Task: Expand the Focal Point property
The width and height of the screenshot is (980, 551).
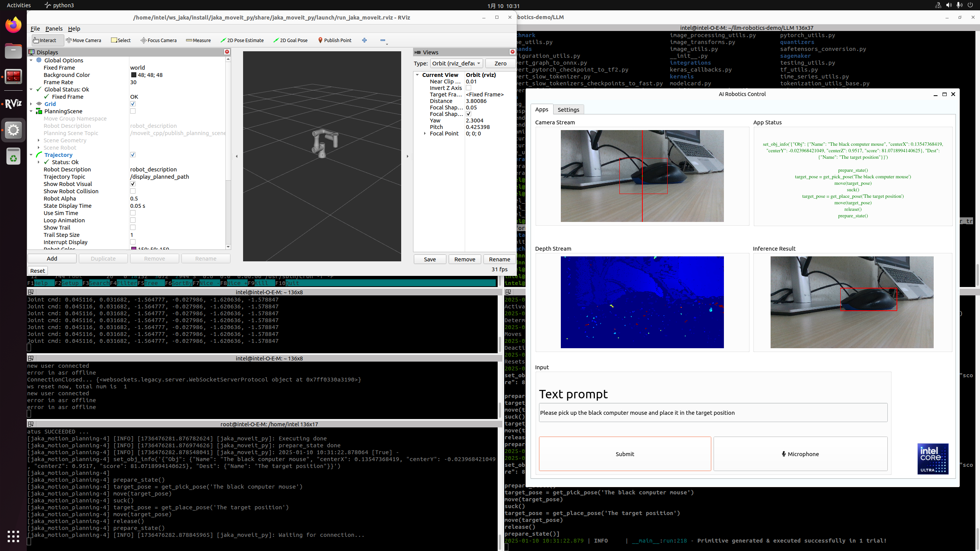Action: click(x=425, y=134)
